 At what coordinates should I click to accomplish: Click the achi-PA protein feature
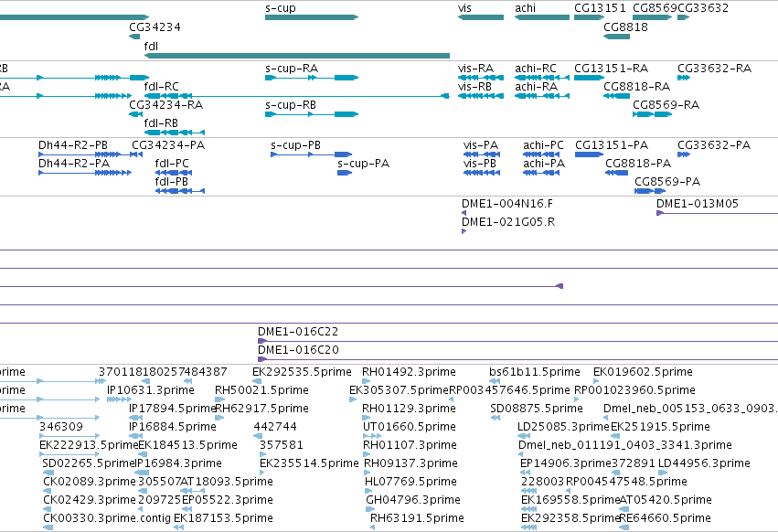[541, 173]
